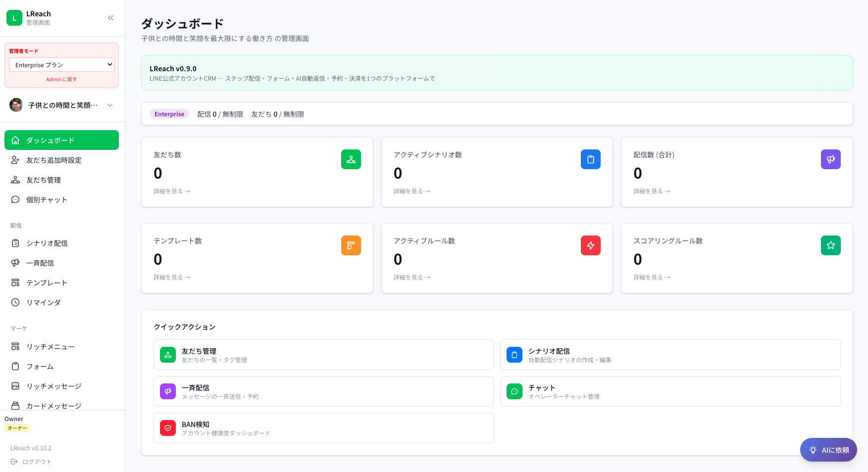Click the red shield icon next to BAN検知

pyautogui.click(x=168, y=427)
